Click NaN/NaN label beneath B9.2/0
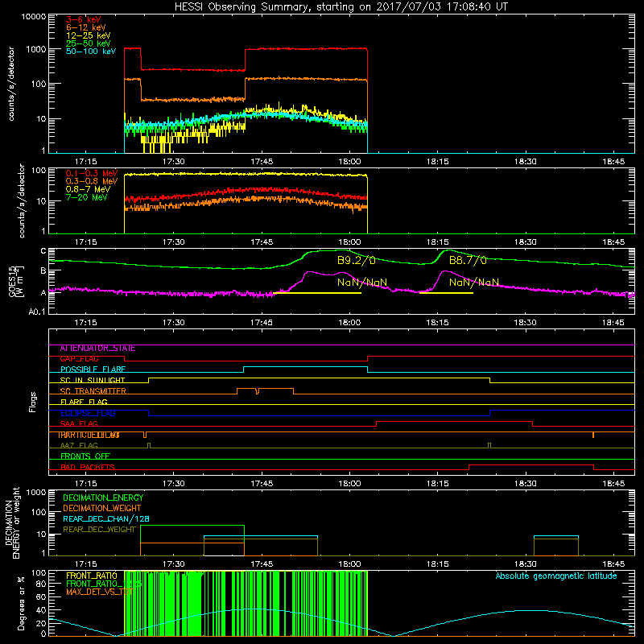Viewport: 644px width, 644px height. click(362, 283)
